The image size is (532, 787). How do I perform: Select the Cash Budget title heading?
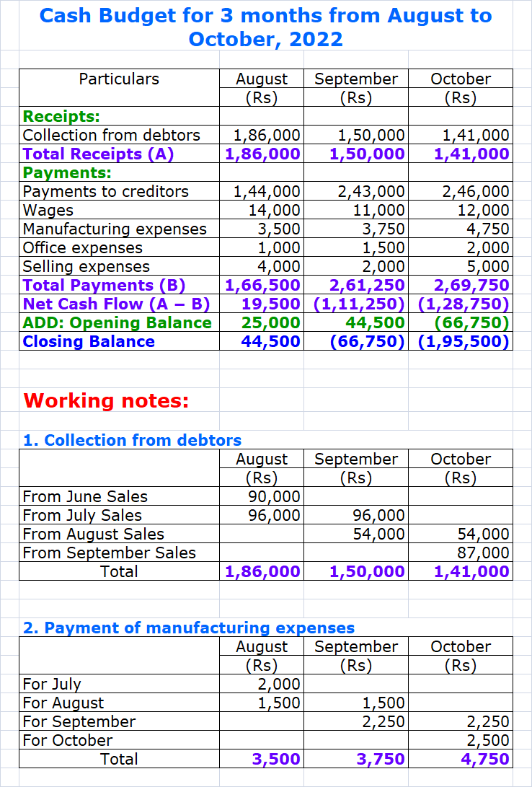point(266,27)
